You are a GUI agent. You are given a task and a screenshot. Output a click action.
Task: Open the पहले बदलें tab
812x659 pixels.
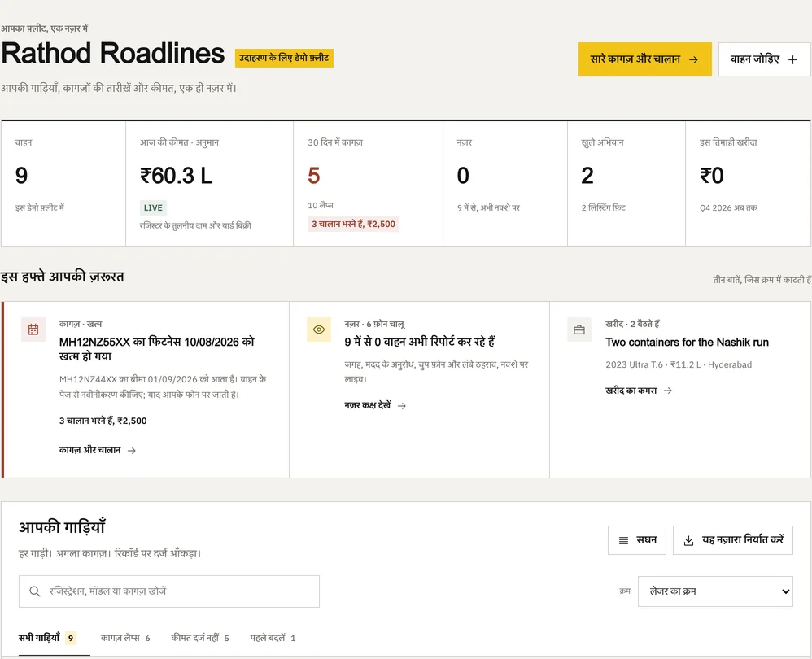coord(273,638)
